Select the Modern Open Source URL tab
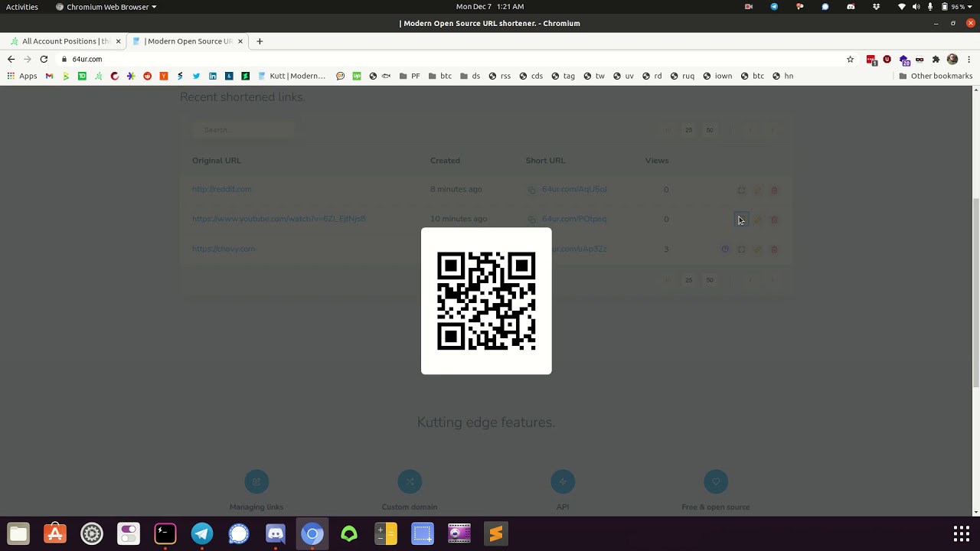The image size is (980, 551). coord(189,41)
